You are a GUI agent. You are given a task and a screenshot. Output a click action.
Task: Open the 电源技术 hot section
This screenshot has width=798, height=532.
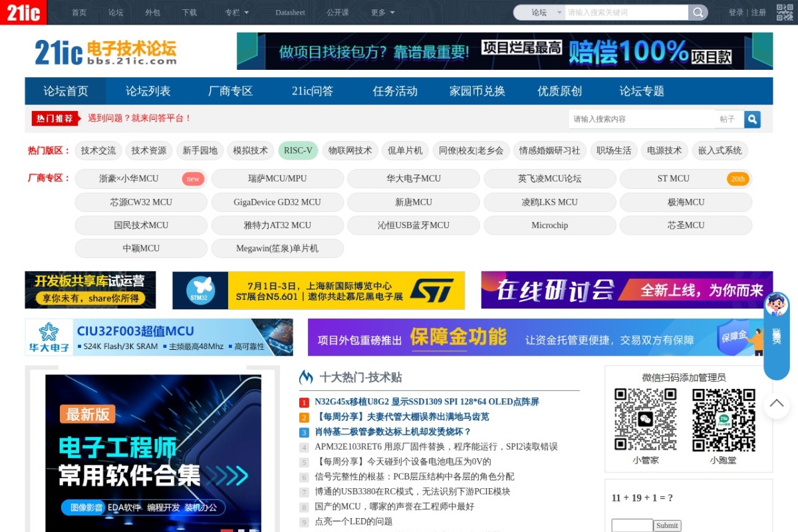point(665,151)
